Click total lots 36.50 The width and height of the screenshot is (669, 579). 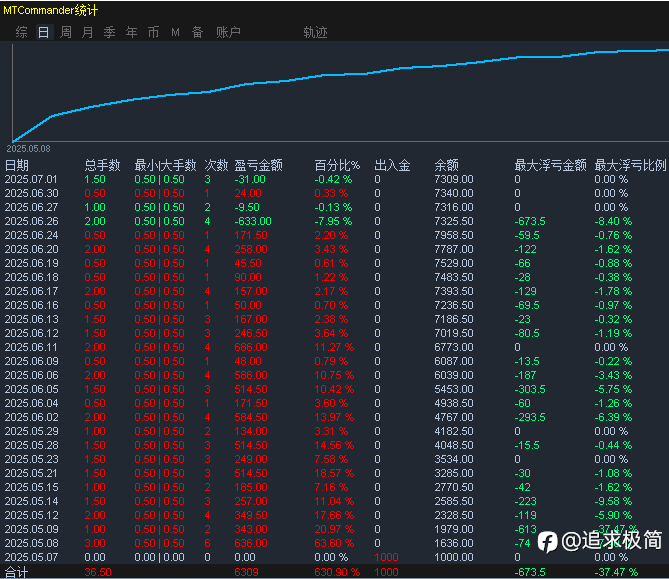click(98, 572)
